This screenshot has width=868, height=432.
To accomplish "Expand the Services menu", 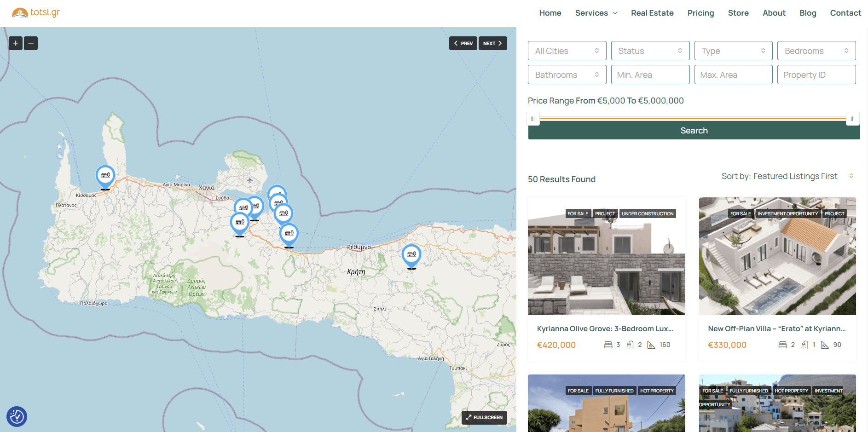I will coord(596,13).
